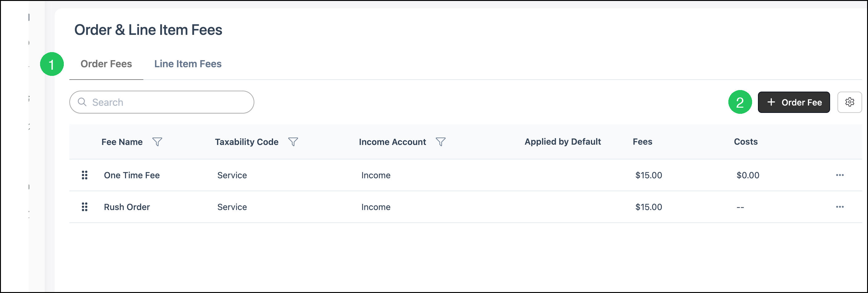
Task: Open the Taxability Code filter
Action: click(x=293, y=142)
